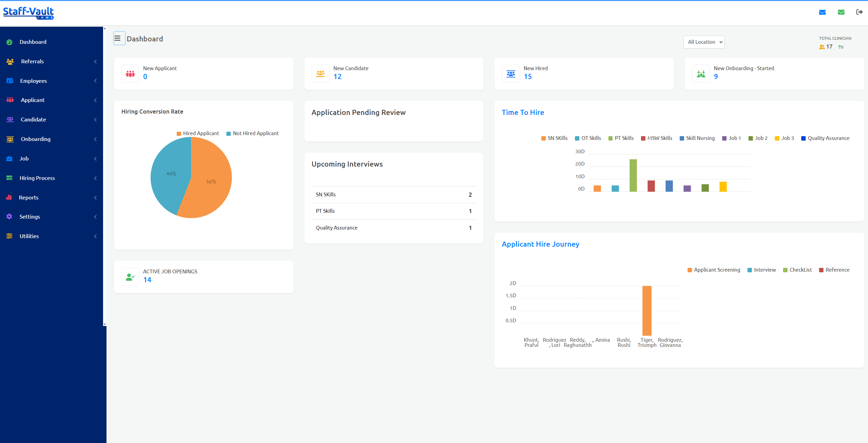868x443 pixels.
Task: Click the green mail envelope icon
Action: coord(841,12)
